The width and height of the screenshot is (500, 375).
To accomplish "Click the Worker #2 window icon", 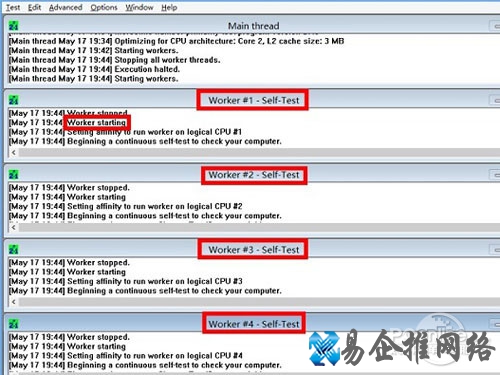I will (x=14, y=175).
